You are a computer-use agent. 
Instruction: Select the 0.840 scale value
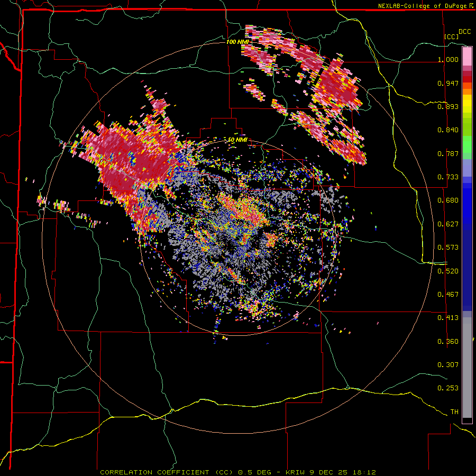pos(448,130)
